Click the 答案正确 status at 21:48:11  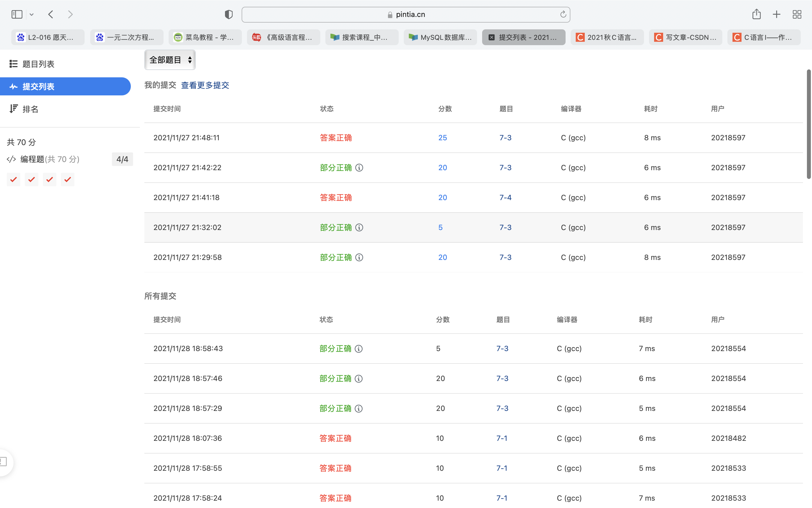coord(336,138)
